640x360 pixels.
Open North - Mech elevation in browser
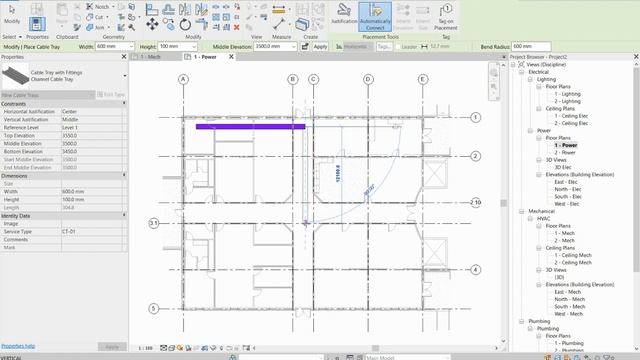pyautogui.click(x=569, y=299)
